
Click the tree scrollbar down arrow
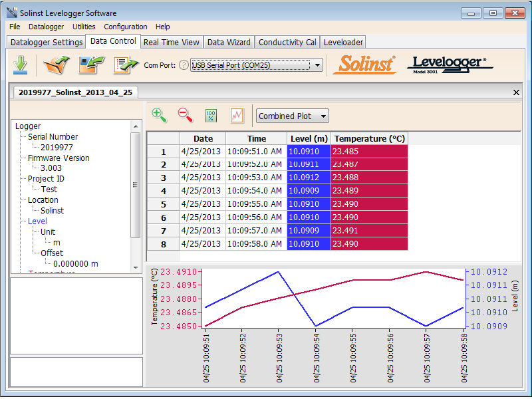click(x=136, y=267)
